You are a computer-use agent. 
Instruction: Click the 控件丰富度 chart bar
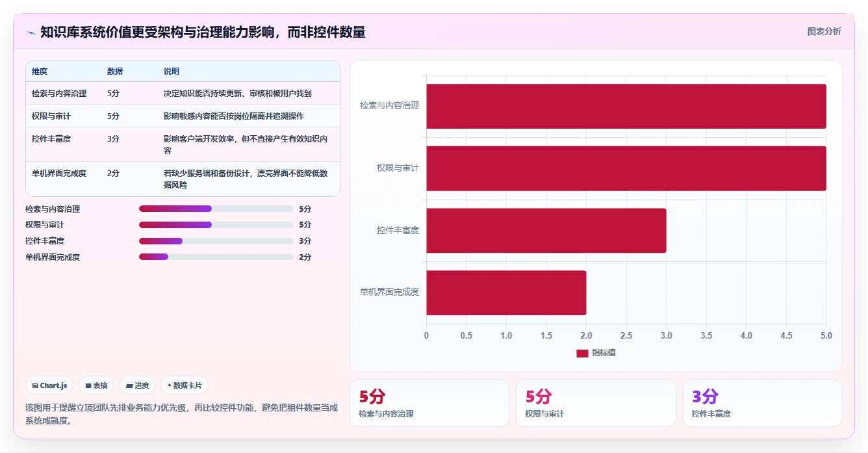(546, 231)
